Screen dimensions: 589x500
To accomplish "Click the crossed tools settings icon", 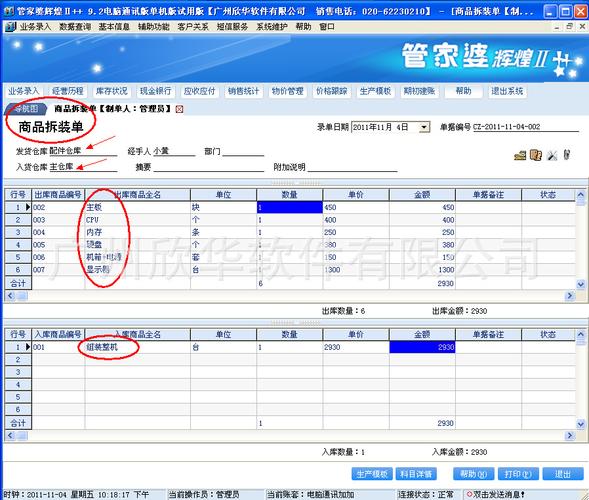I will click(552, 155).
